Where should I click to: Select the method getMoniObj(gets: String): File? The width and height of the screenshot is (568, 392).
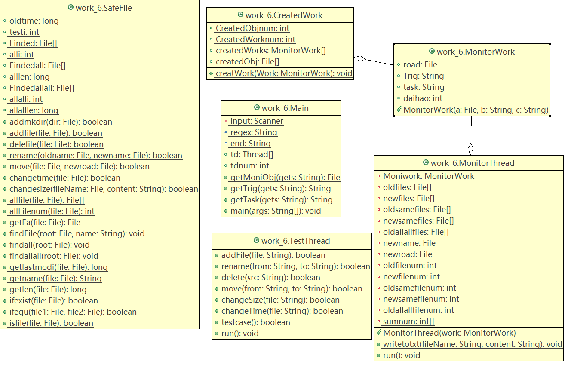285,177
